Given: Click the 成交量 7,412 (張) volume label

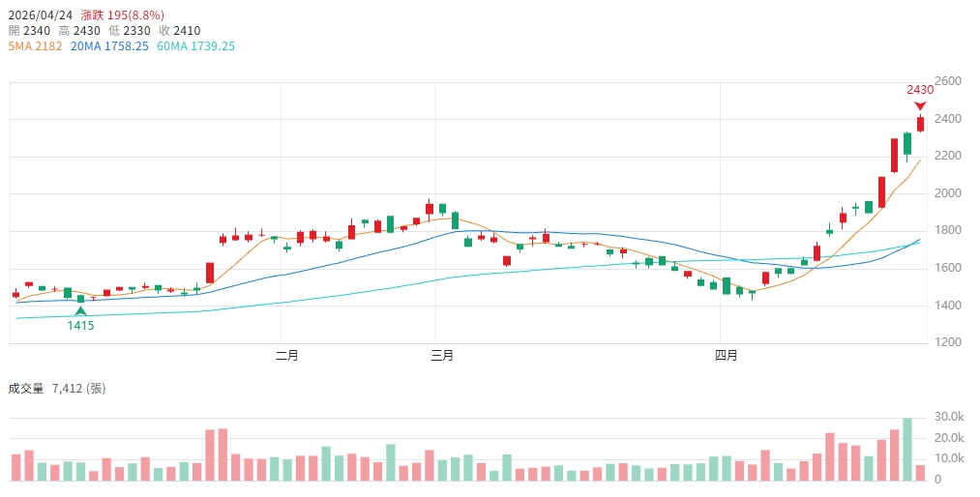Looking at the screenshot, I should tap(56, 389).
